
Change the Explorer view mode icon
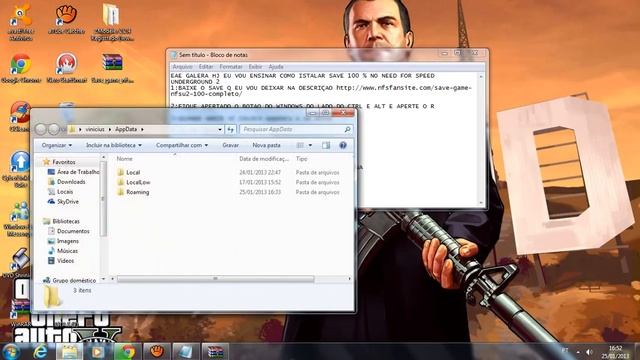point(300,145)
